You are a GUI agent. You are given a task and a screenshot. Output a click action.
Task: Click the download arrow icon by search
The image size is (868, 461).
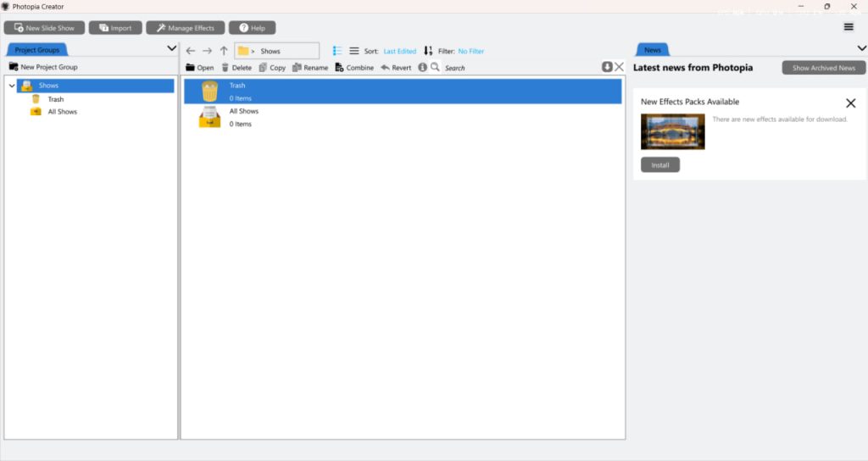[607, 66]
